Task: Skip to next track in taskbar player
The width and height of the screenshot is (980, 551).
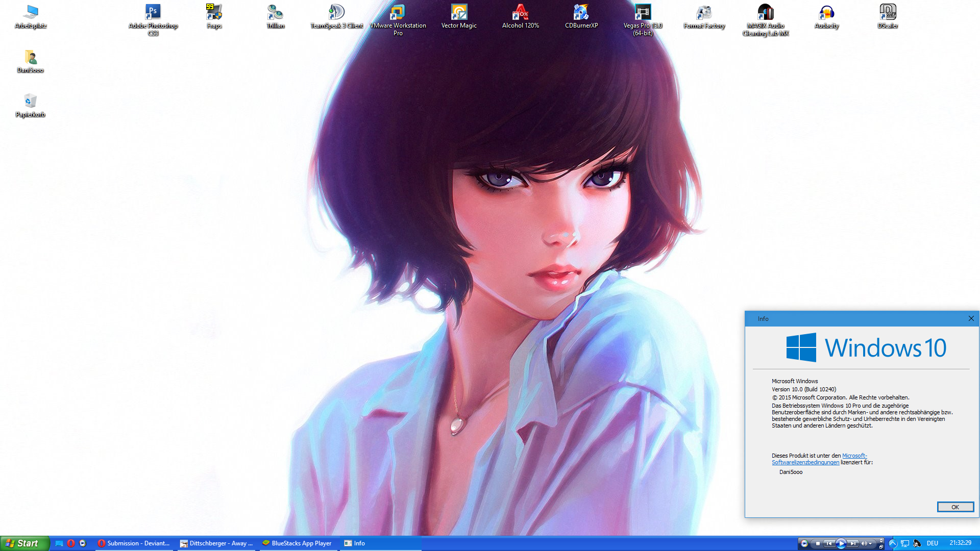Action: tap(853, 543)
